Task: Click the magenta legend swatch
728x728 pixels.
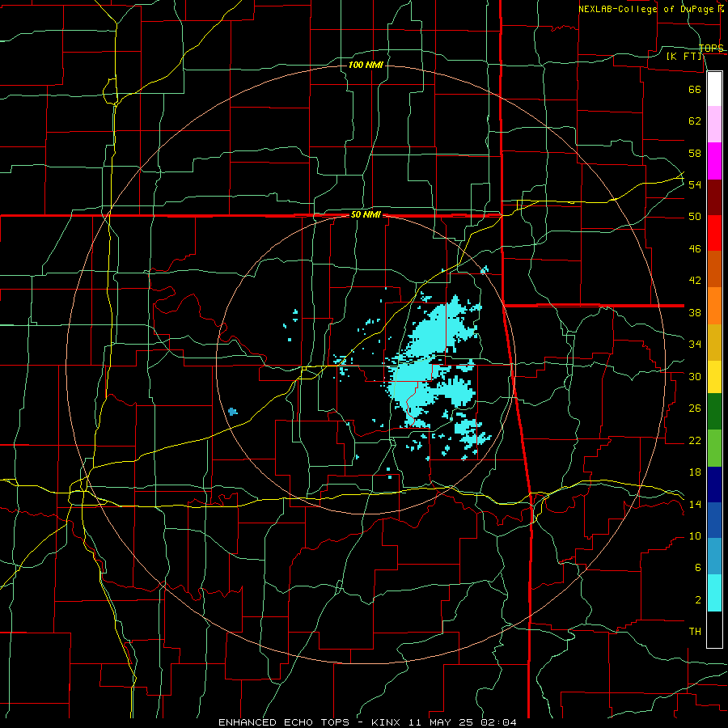Action: tap(714, 161)
